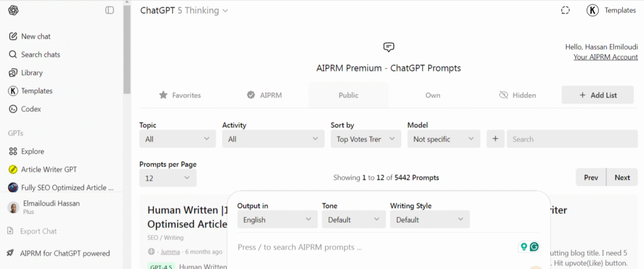Go to Next page of prompts

pyautogui.click(x=622, y=177)
